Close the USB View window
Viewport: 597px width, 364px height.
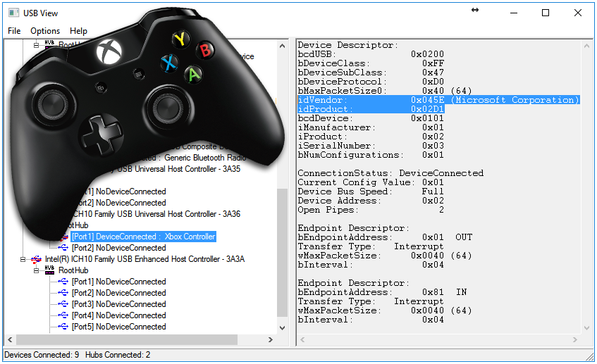(577, 13)
